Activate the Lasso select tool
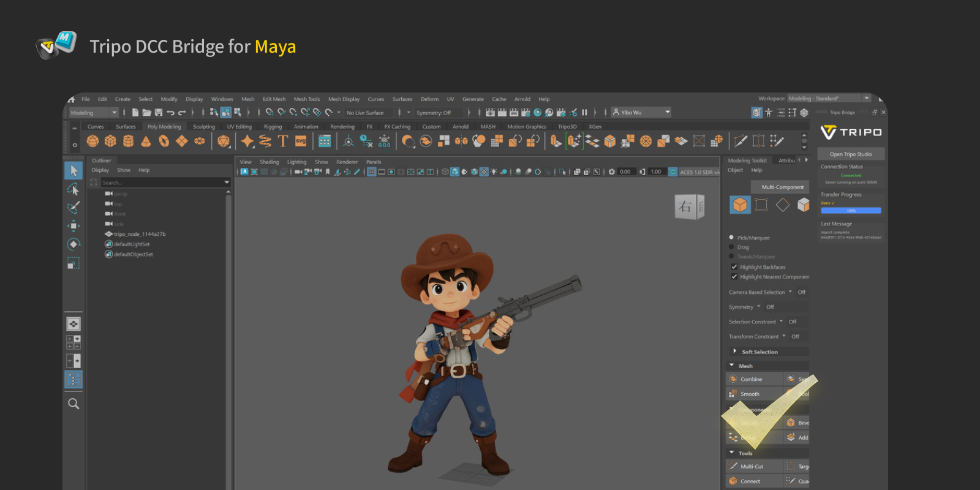This screenshot has width=980, height=490. pyautogui.click(x=73, y=189)
